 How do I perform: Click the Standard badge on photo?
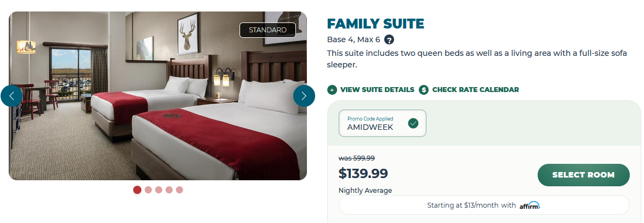click(267, 30)
